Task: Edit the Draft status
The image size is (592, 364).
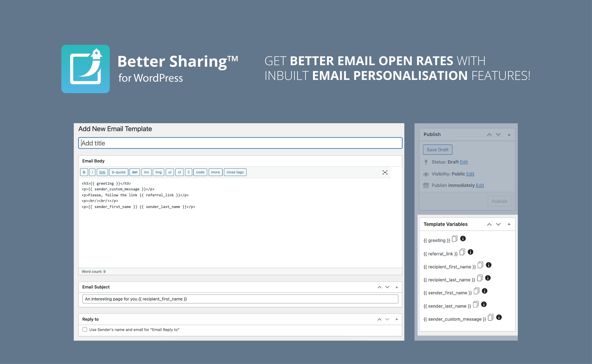Action: (x=464, y=162)
